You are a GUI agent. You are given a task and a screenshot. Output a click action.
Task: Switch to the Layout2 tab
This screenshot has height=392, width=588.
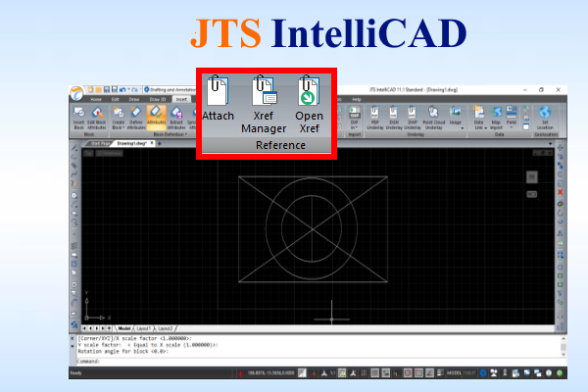coord(165,328)
